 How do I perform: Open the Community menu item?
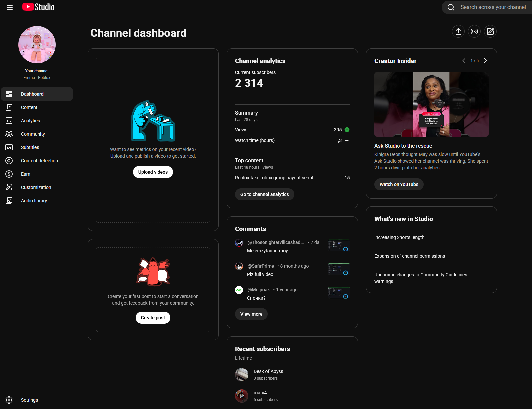[x=37, y=134]
